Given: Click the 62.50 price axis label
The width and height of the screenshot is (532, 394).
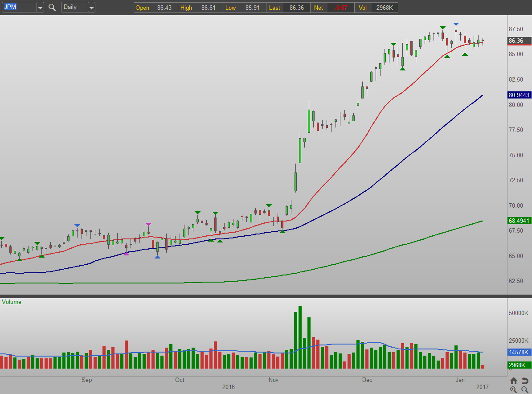Looking at the screenshot, I should click(516, 281).
